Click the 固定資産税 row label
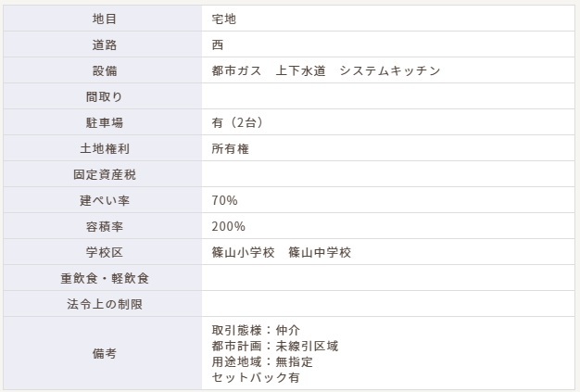The image size is (580, 392). (x=105, y=174)
